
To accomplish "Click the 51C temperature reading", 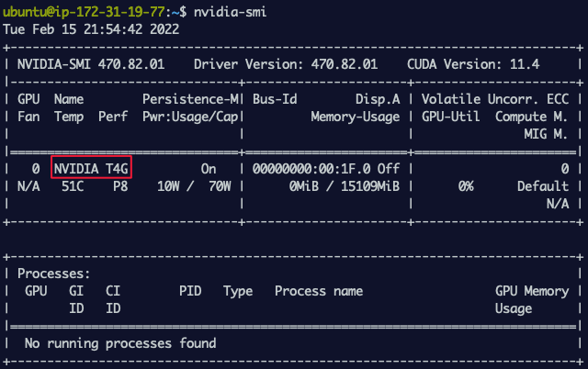I will coord(73,186).
